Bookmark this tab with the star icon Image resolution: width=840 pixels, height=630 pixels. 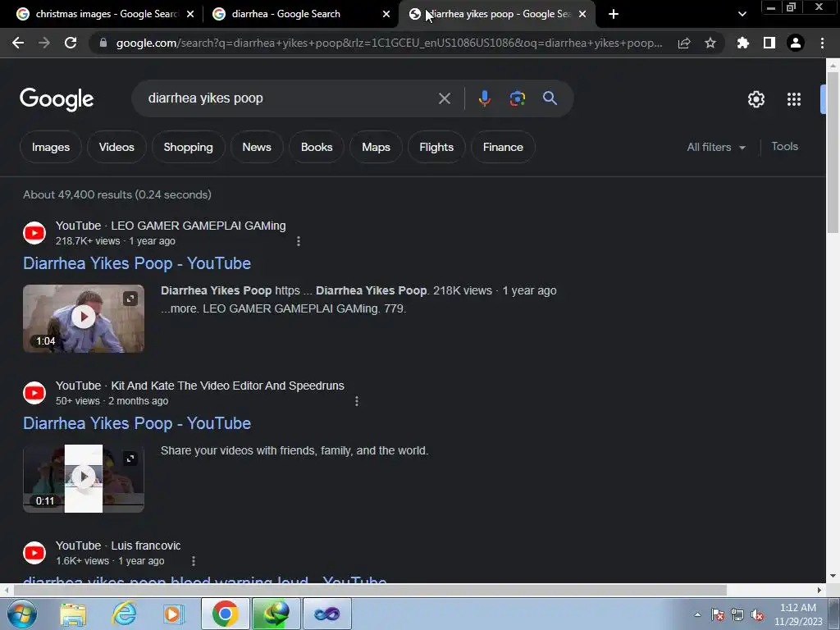[x=710, y=43]
